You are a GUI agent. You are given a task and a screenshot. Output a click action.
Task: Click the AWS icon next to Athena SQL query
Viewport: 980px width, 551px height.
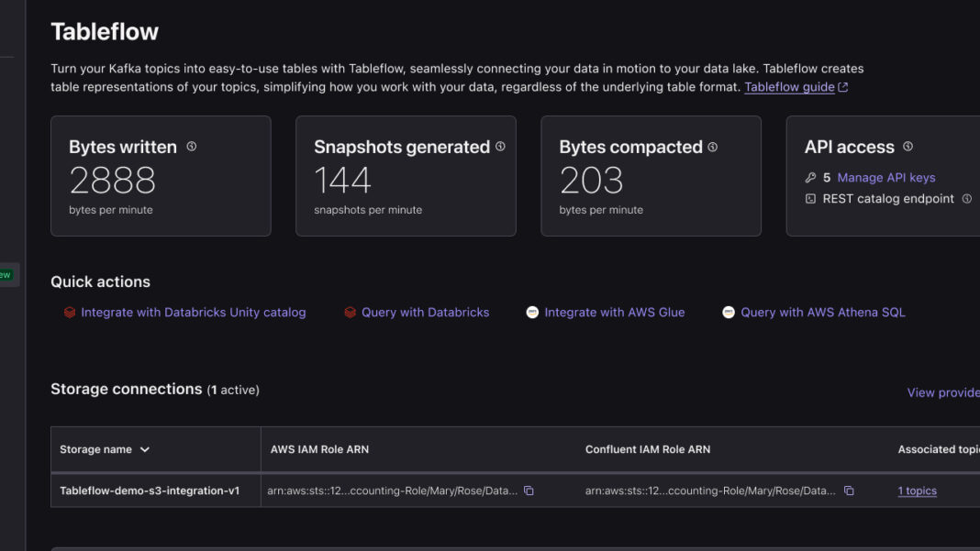[x=729, y=313]
